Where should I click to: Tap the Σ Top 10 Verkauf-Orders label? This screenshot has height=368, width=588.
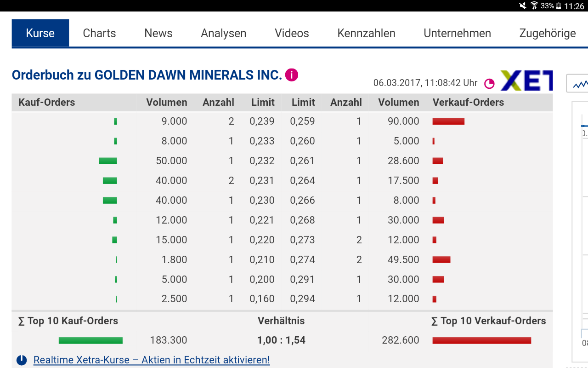tap(489, 321)
